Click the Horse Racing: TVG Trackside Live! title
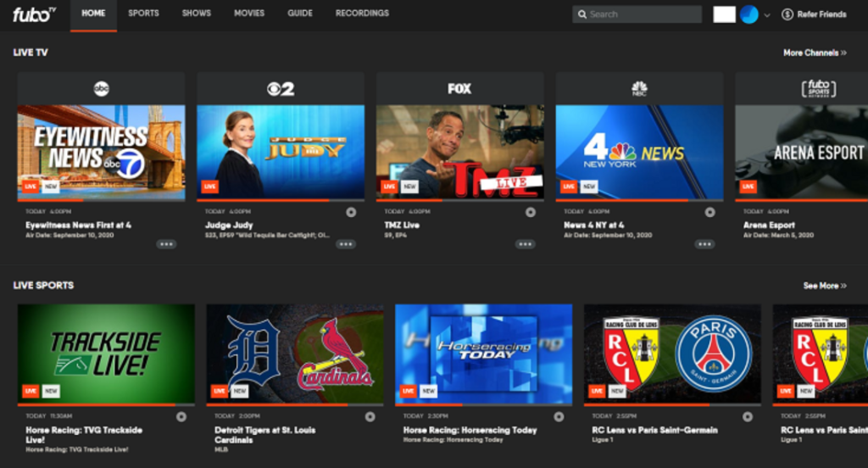The width and height of the screenshot is (868, 468). 84,435
